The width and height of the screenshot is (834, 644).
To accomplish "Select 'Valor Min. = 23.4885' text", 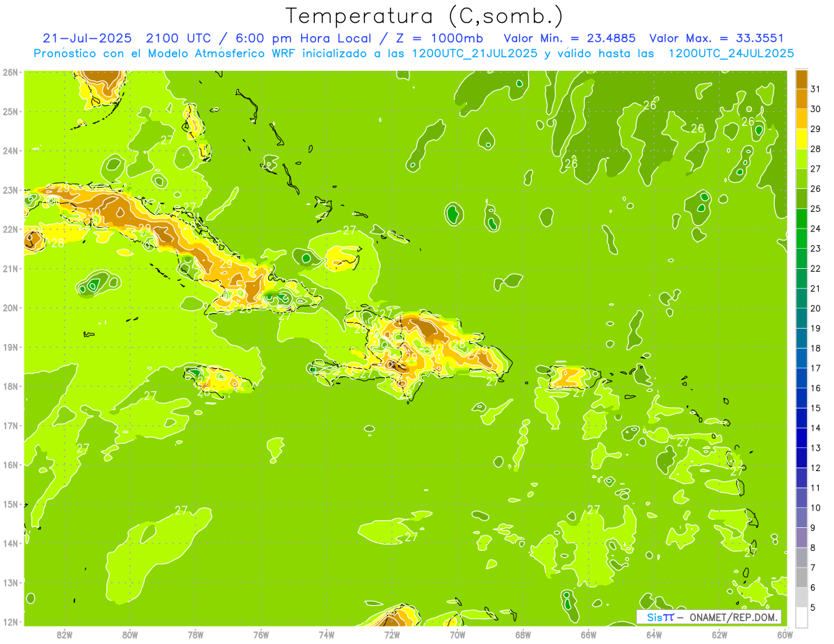I will click(569, 38).
